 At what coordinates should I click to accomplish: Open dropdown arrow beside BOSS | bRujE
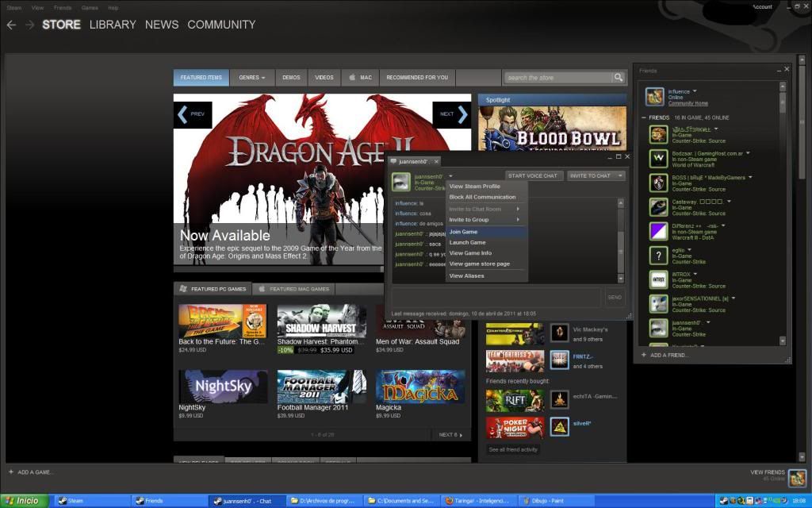pos(750,177)
